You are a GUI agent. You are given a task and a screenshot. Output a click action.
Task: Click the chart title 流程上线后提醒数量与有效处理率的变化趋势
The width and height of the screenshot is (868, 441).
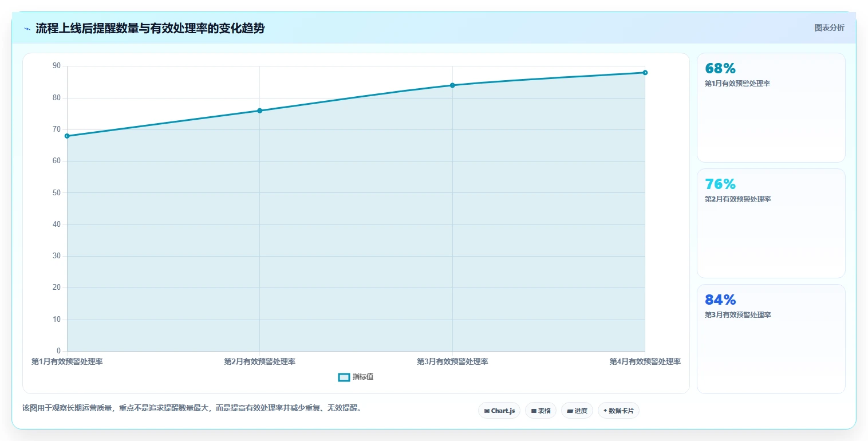pyautogui.click(x=150, y=29)
